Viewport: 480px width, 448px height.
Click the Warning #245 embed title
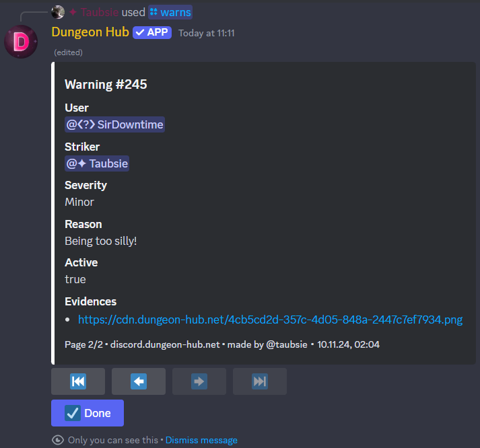click(x=106, y=84)
